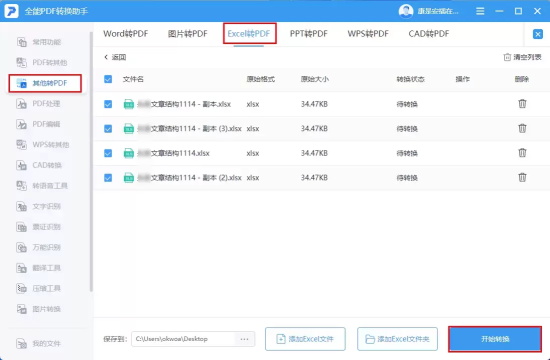Click the 添加Excel文件 button
550x360 pixels.
tap(305, 339)
